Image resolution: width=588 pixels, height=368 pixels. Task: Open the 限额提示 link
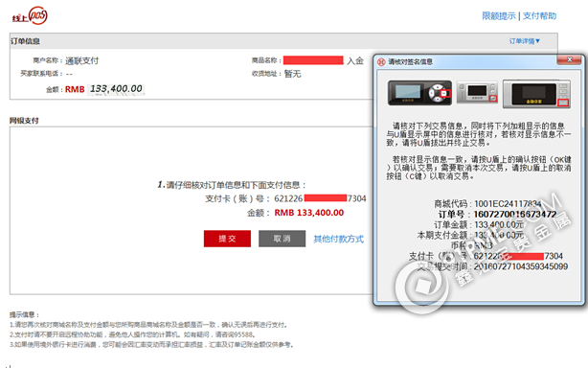coord(499,16)
